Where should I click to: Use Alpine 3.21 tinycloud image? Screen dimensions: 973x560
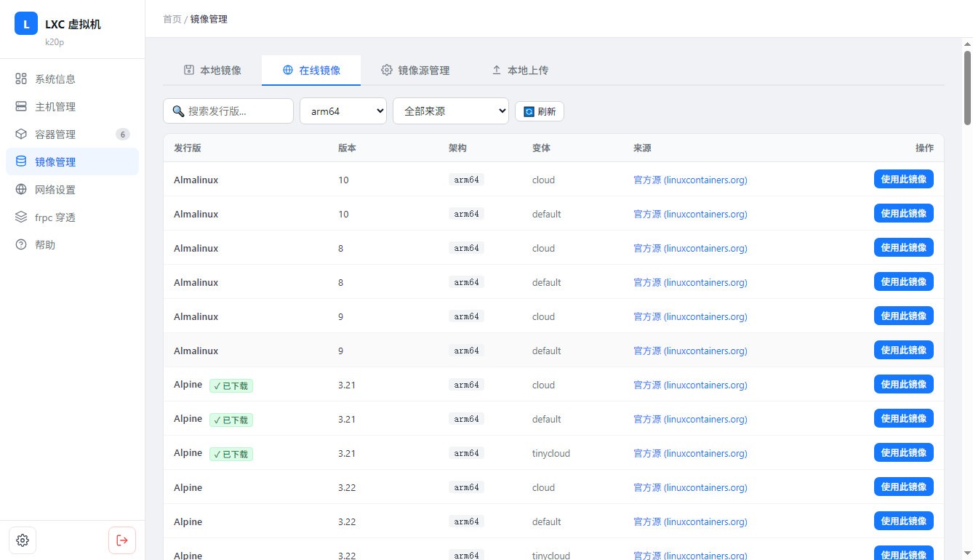[903, 452]
